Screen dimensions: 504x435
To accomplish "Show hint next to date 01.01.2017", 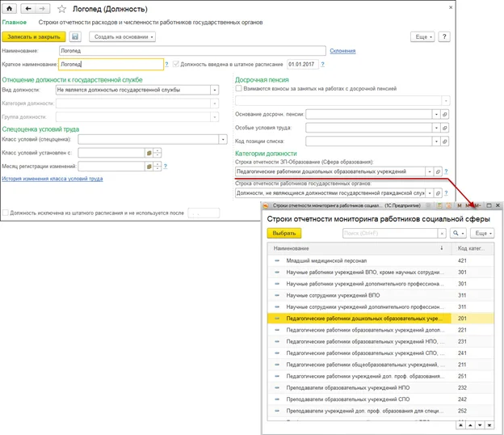I will (322, 65).
